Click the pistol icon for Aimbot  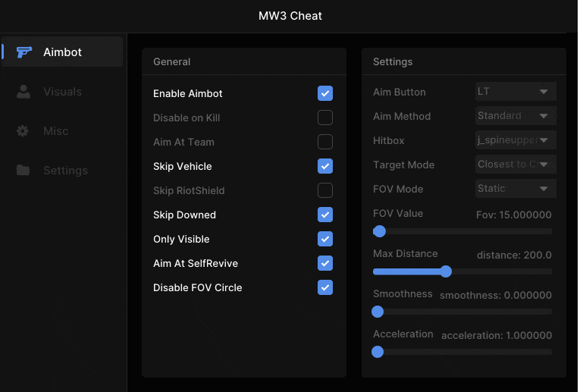pyautogui.click(x=24, y=52)
